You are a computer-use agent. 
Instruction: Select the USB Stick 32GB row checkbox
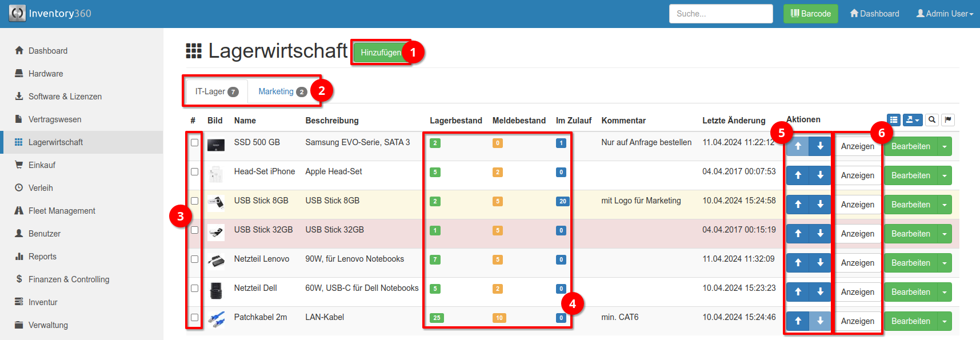coord(195,230)
